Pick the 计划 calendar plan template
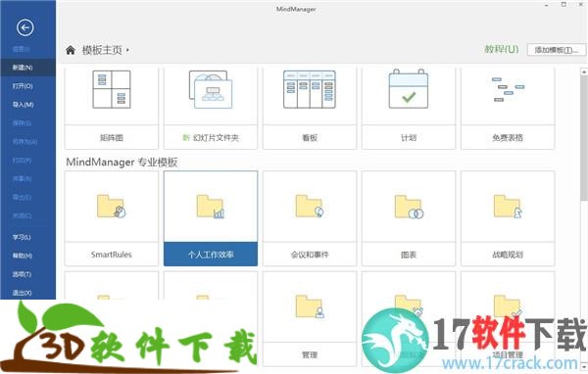The width and height of the screenshot is (588, 374). point(409,109)
